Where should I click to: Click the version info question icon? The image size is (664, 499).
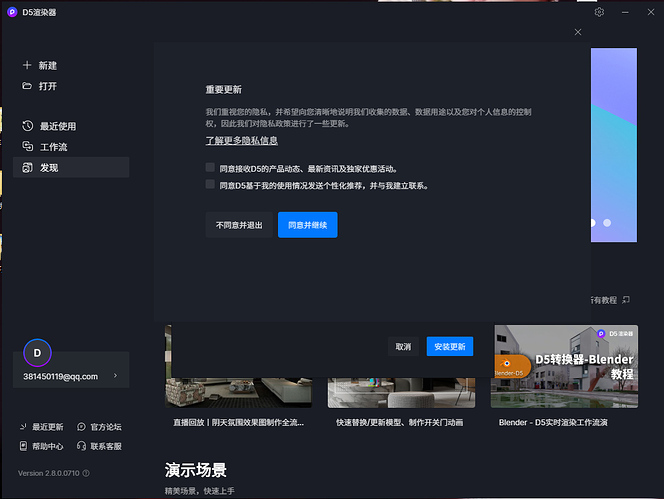click(86, 473)
